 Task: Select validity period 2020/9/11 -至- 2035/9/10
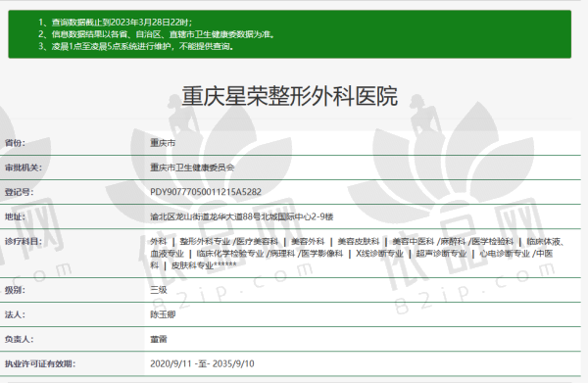point(202,363)
